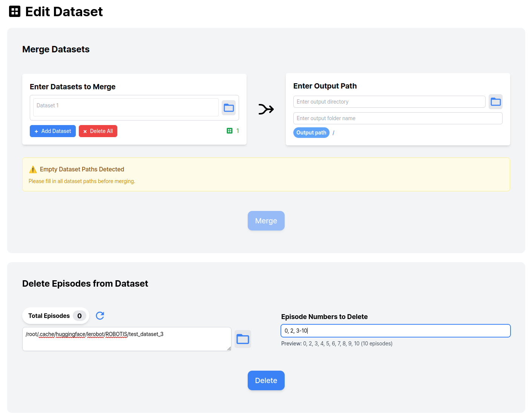Click the episode preview text below the delete field
The width and height of the screenshot is (532, 420).
[337, 343]
